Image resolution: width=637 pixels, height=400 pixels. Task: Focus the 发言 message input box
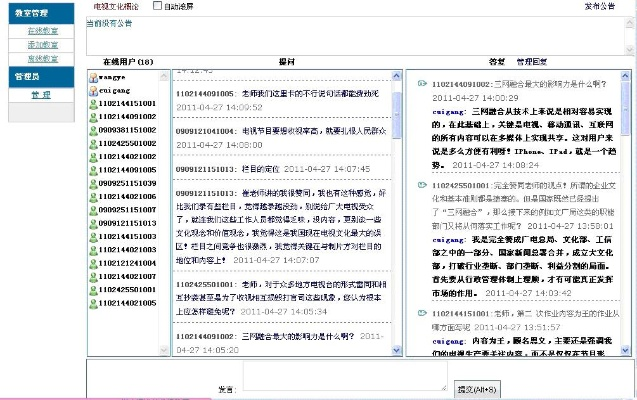pyautogui.click(x=345, y=376)
